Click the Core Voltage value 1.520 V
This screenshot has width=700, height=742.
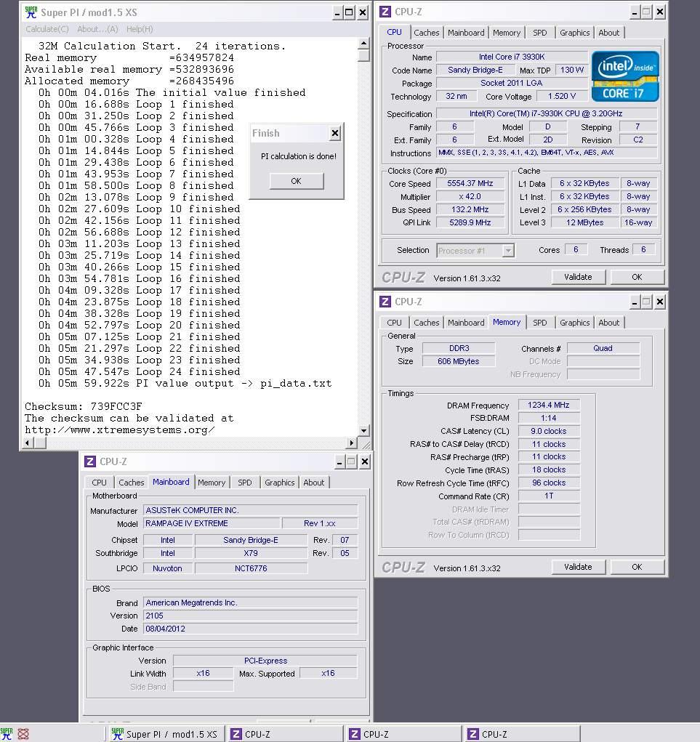pos(562,96)
